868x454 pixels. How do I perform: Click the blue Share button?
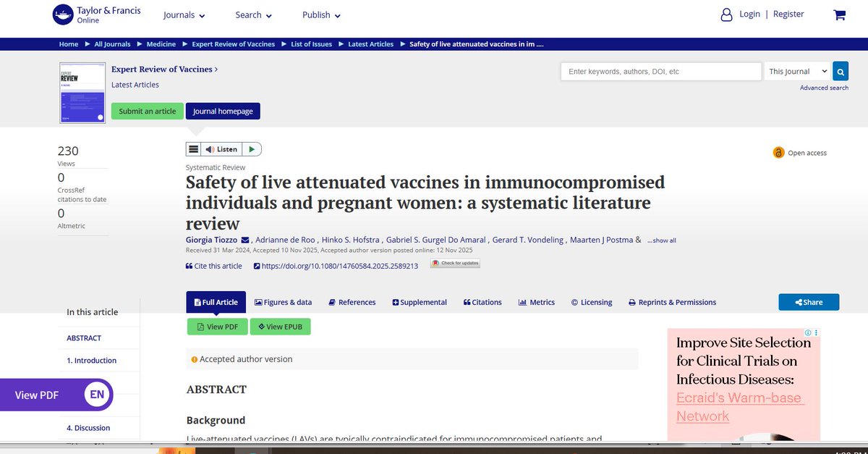pyautogui.click(x=809, y=302)
